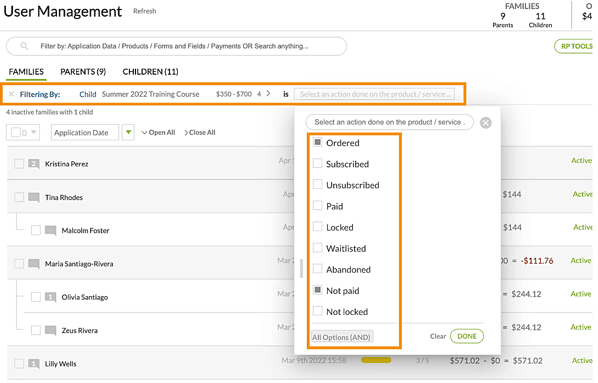598x383 pixels.
Task: Check the Abandoned option
Action: [317, 269]
